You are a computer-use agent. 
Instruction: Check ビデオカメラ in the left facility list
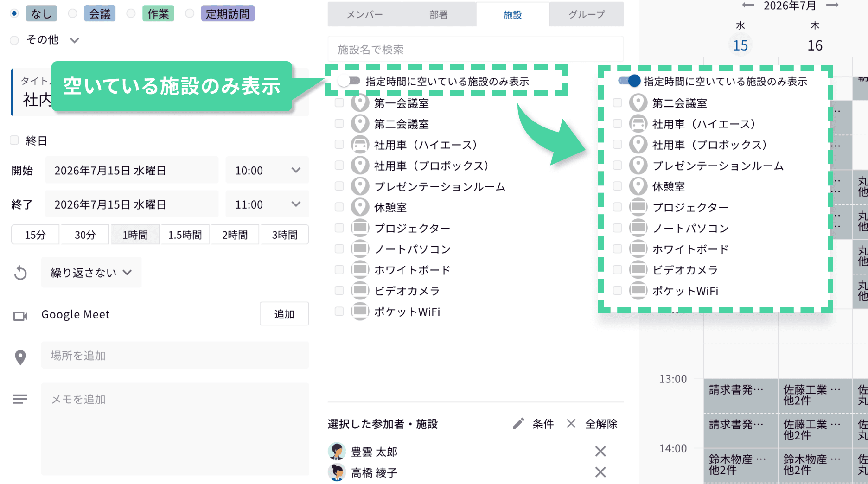click(x=339, y=290)
